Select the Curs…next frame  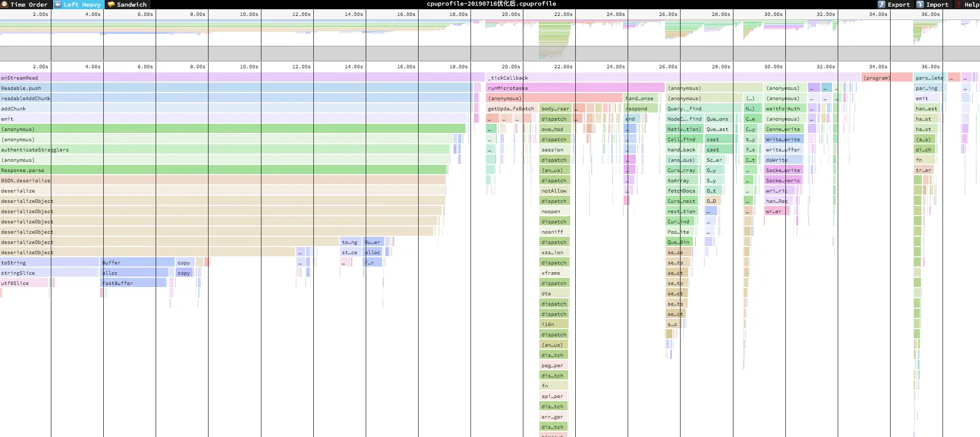[682, 201]
